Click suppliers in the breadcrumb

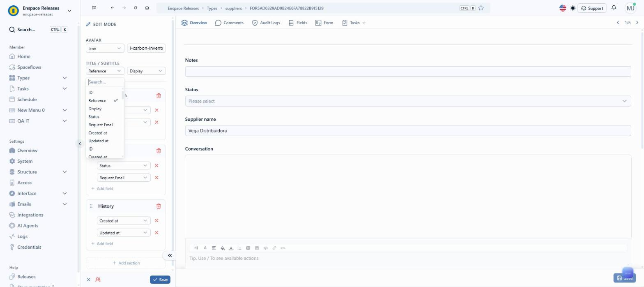(234, 8)
